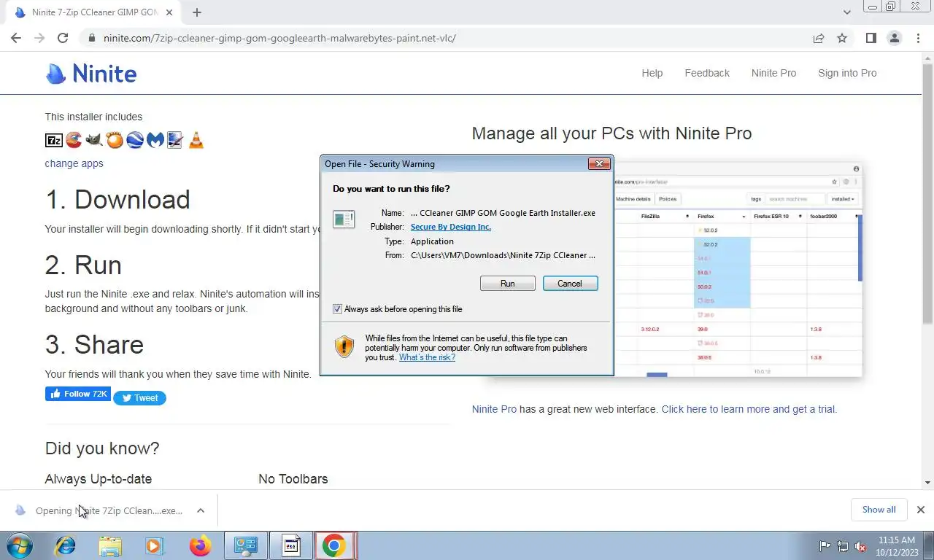The width and height of the screenshot is (934, 560).
Task: Click the GOM Player icon
Action: [x=115, y=140]
